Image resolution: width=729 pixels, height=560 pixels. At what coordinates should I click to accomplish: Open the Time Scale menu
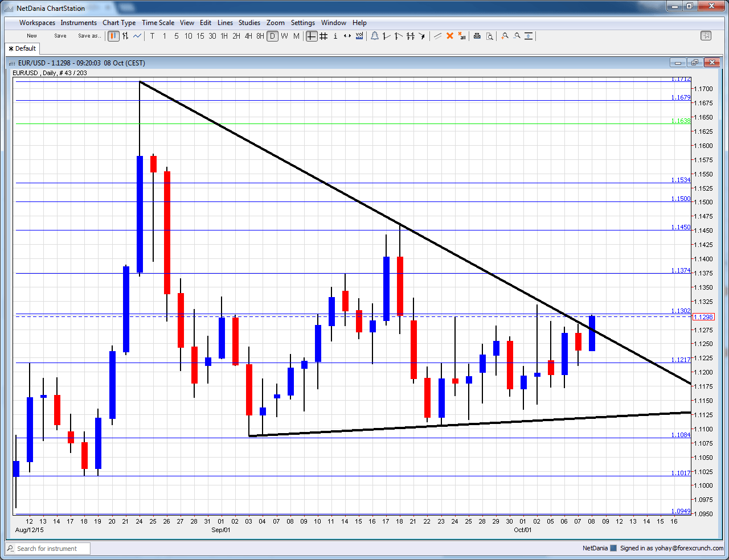point(158,23)
